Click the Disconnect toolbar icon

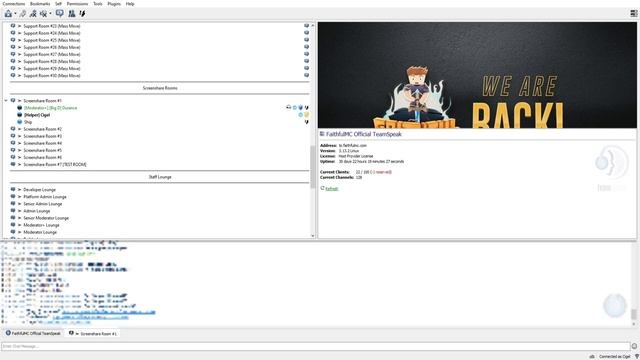[x=23, y=13]
